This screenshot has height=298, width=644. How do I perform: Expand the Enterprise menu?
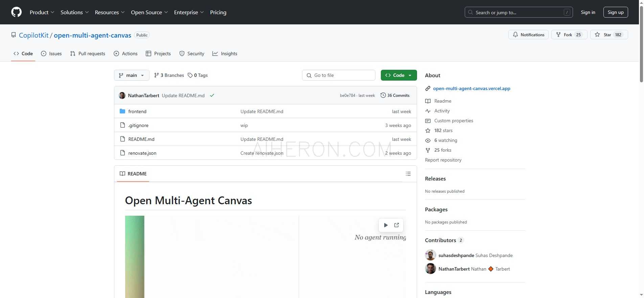(189, 12)
